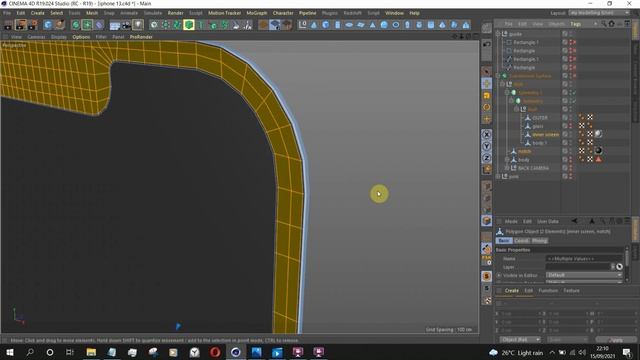Screen dimensions: 640x360
Task: Click the cone primitive icon
Action: click(x=314, y=25)
